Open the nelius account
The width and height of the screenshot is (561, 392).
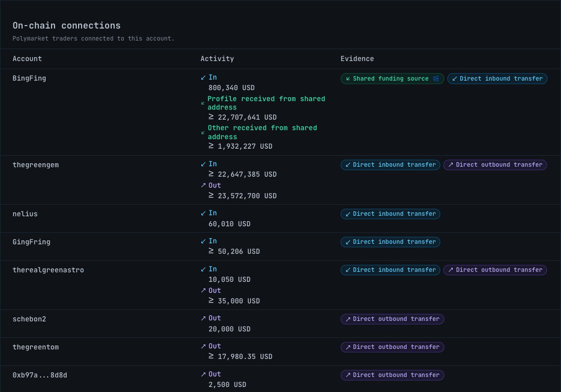click(25, 214)
